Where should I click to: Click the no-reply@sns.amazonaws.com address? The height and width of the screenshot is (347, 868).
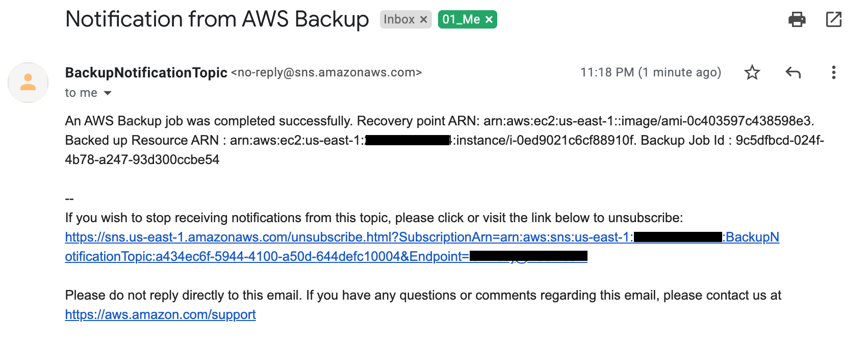pyautogui.click(x=326, y=73)
